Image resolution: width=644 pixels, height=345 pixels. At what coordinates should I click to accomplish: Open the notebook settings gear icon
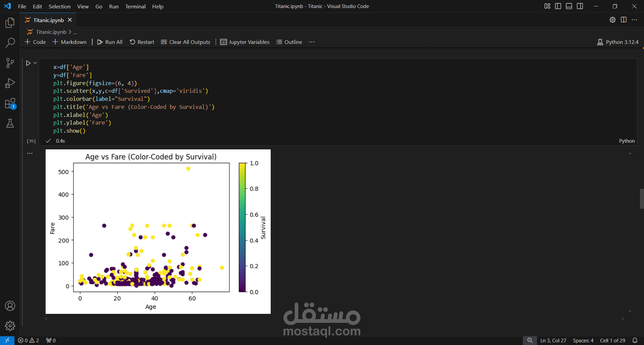click(x=612, y=20)
